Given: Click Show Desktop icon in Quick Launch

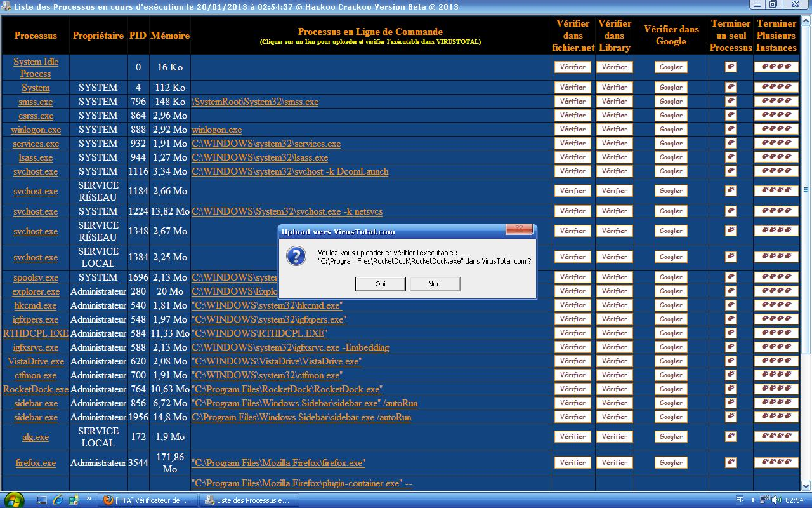Looking at the screenshot, I should (x=42, y=500).
